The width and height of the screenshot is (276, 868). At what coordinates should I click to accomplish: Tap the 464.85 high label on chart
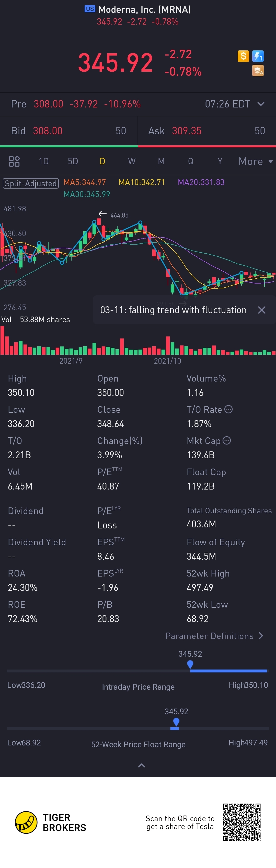(x=119, y=215)
